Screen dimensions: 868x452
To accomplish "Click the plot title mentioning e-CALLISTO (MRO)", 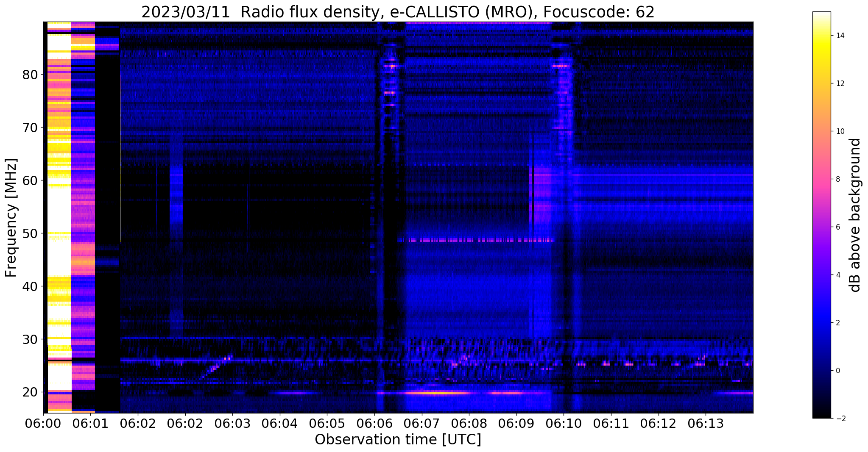I will pyautogui.click(x=398, y=12).
